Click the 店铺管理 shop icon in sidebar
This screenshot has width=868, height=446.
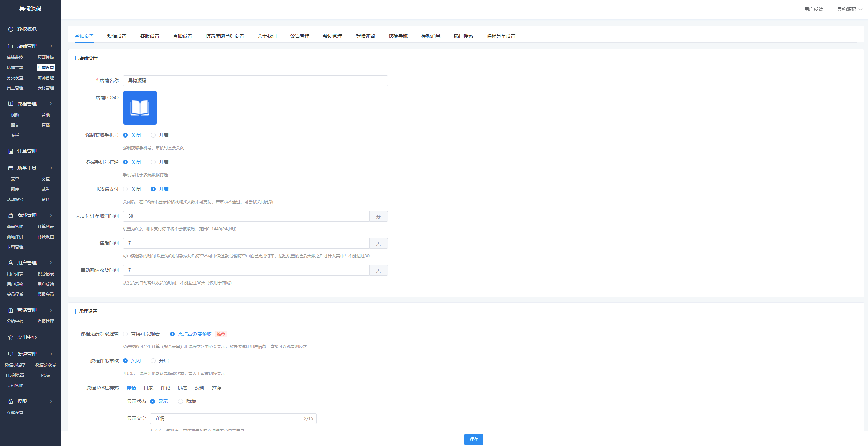coord(11,46)
